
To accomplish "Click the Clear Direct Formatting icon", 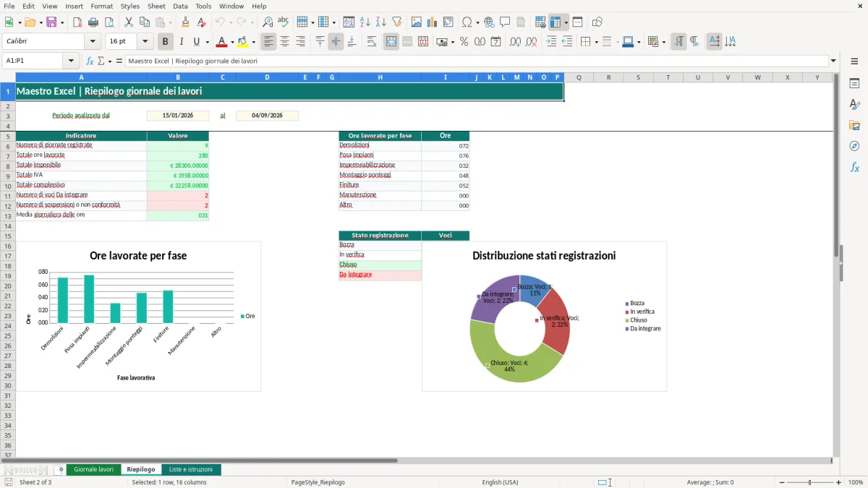I will tap(201, 22).
